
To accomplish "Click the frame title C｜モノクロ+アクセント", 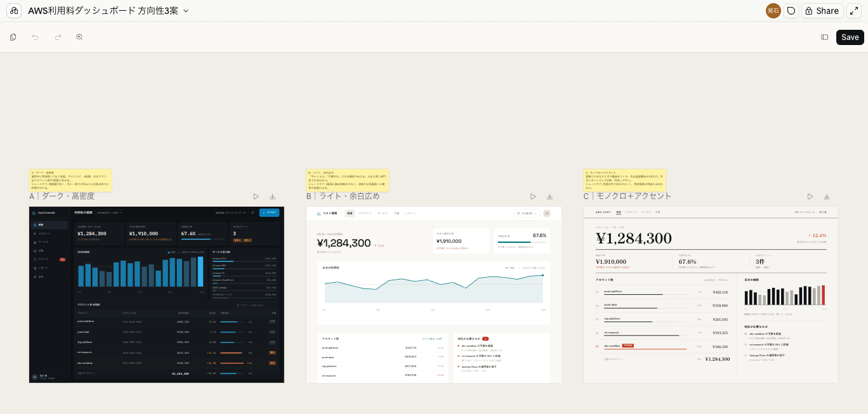I will pos(628,197).
